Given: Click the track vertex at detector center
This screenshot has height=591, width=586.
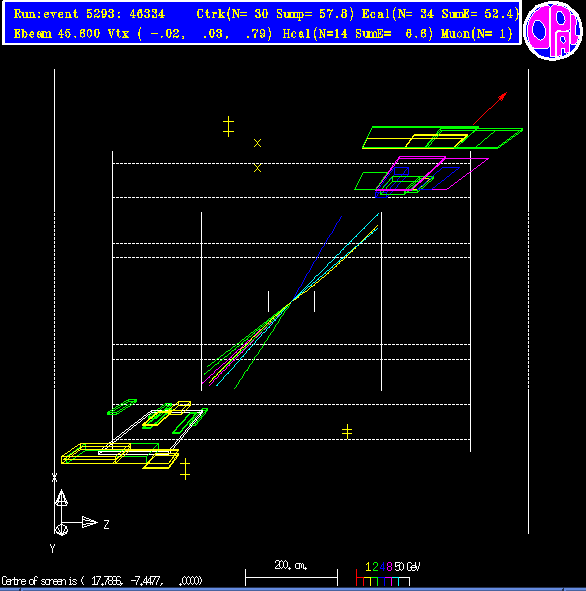Looking at the screenshot, I should coord(291,302).
